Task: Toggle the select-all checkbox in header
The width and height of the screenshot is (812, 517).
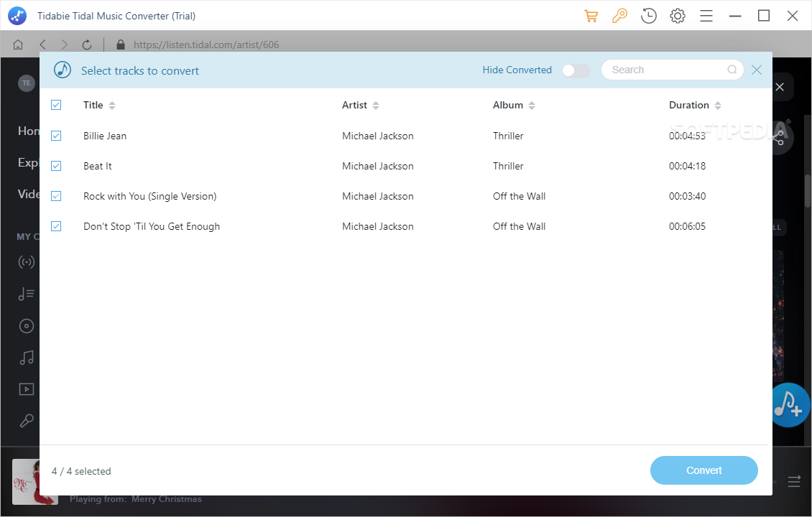Action: 56,105
